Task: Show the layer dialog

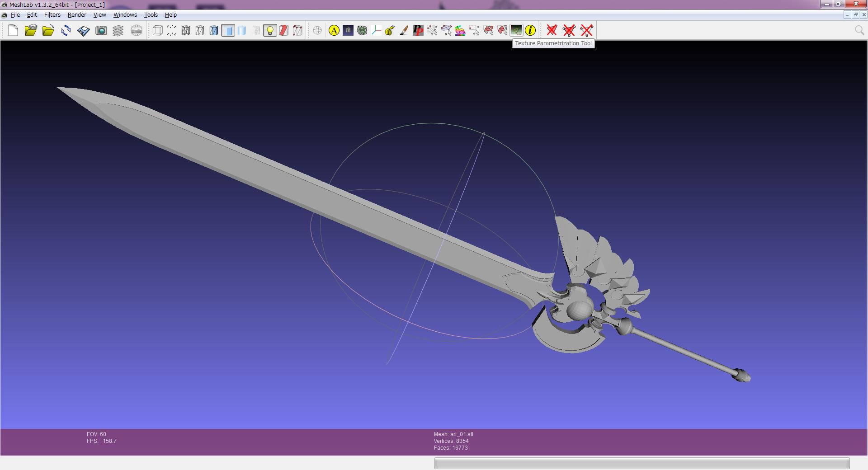Action: tap(118, 30)
